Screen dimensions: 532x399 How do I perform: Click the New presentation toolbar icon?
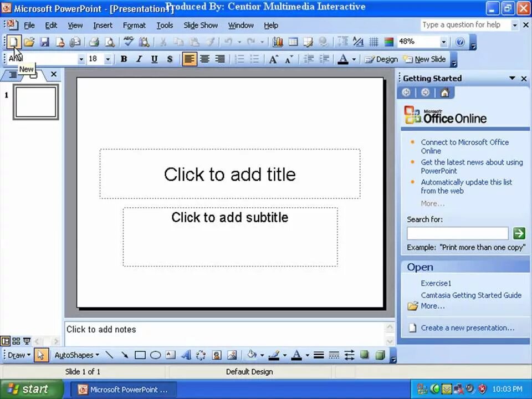click(13, 42)
